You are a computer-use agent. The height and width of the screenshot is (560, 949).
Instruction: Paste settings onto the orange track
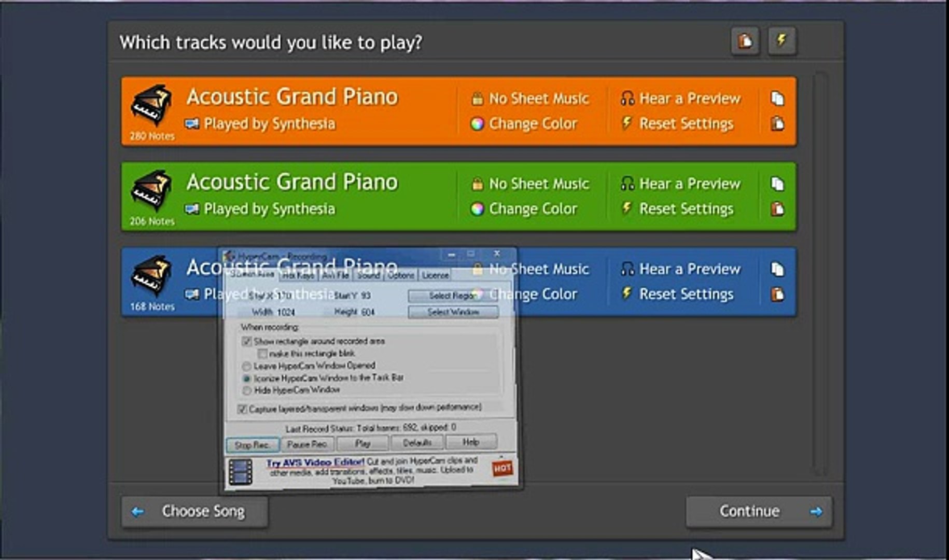pos(777,123)
